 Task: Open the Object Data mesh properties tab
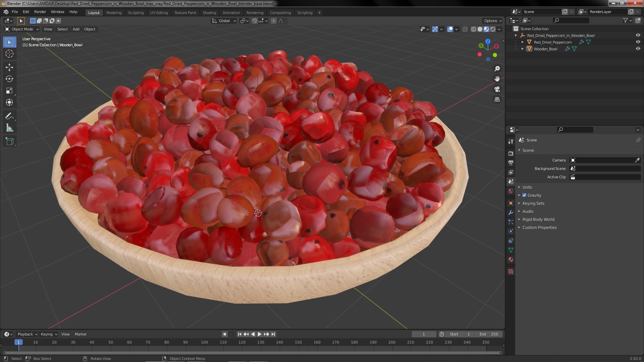pyautogui.click(x=511, y=250)
